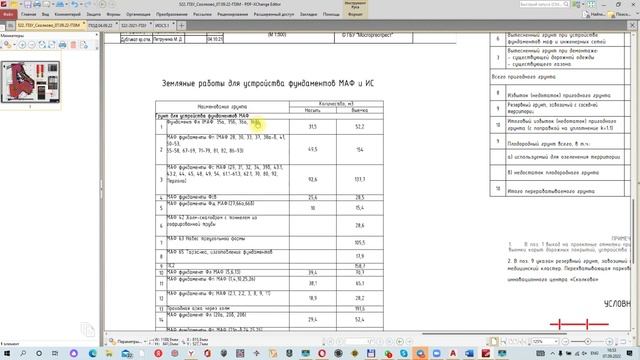The width and height of the screenshot is (640, 360).
Task: Open the Преобразование ribbon tab
Action: (x=172, y=14)
